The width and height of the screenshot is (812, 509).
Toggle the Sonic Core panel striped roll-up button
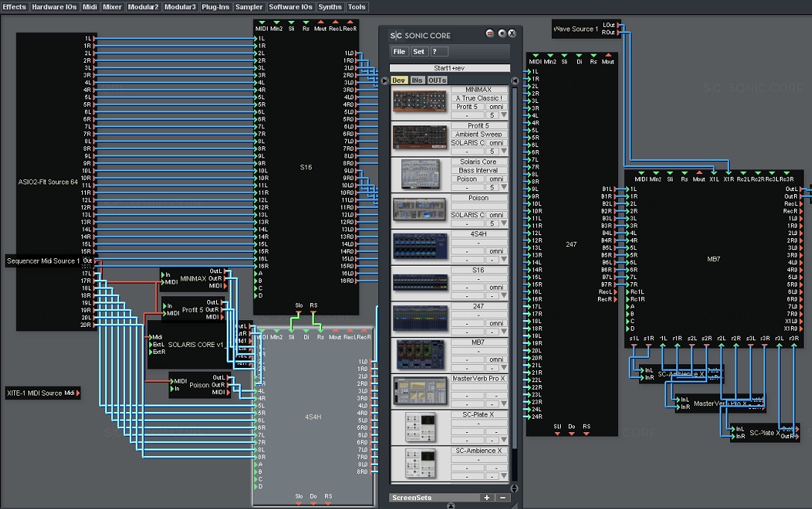489,33
